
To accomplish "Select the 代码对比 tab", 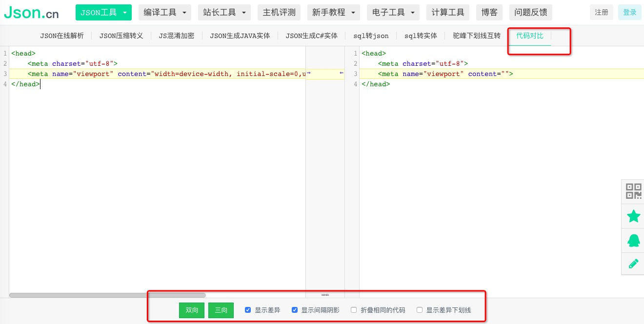I will 530,36.
